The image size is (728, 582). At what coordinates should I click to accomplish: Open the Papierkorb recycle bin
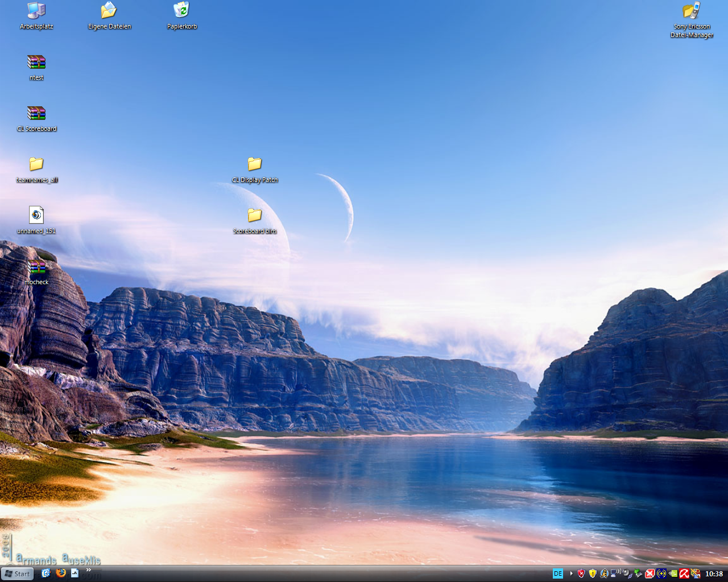pos(181,10)
